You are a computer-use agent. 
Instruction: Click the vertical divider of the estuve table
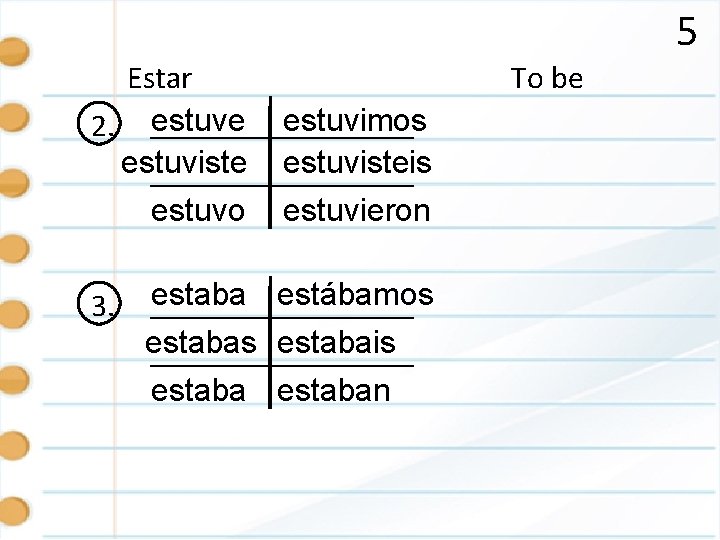coord(270,162)
